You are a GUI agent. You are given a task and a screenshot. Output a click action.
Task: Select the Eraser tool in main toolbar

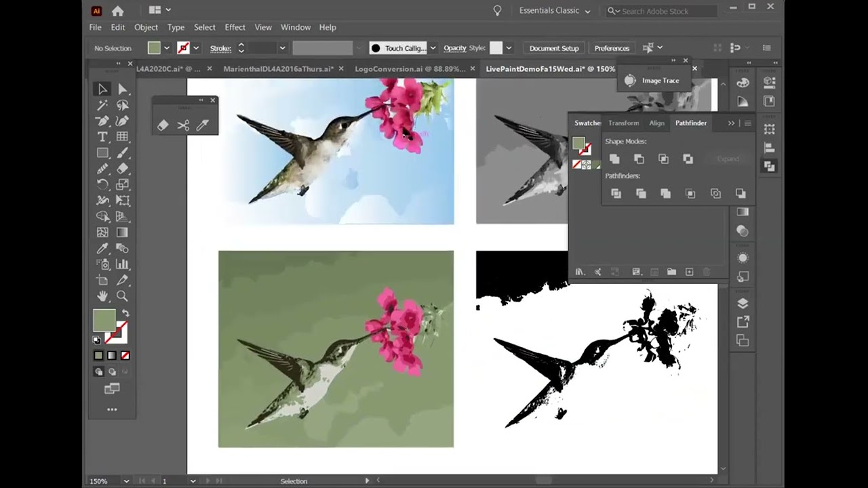123,169
